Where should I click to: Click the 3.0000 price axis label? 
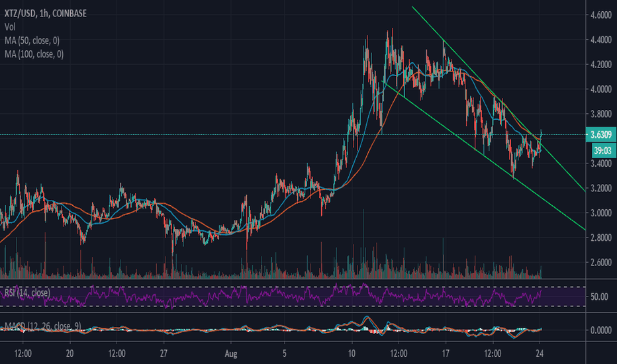601,213
